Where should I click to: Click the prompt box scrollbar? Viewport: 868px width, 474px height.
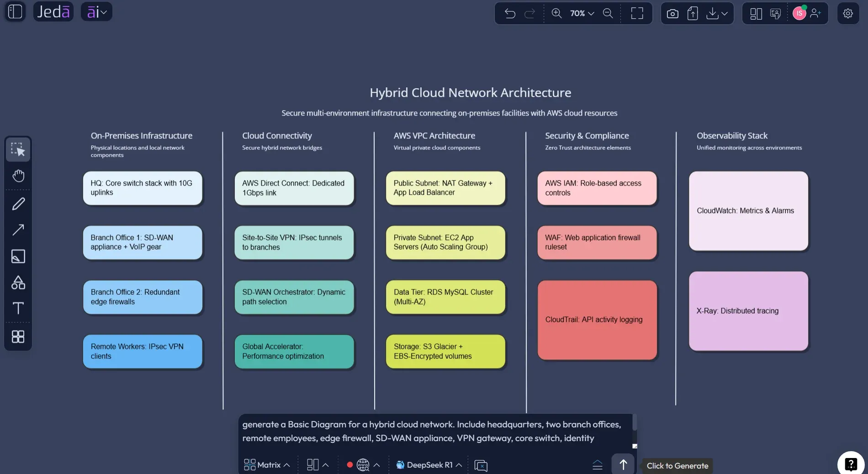635,423
